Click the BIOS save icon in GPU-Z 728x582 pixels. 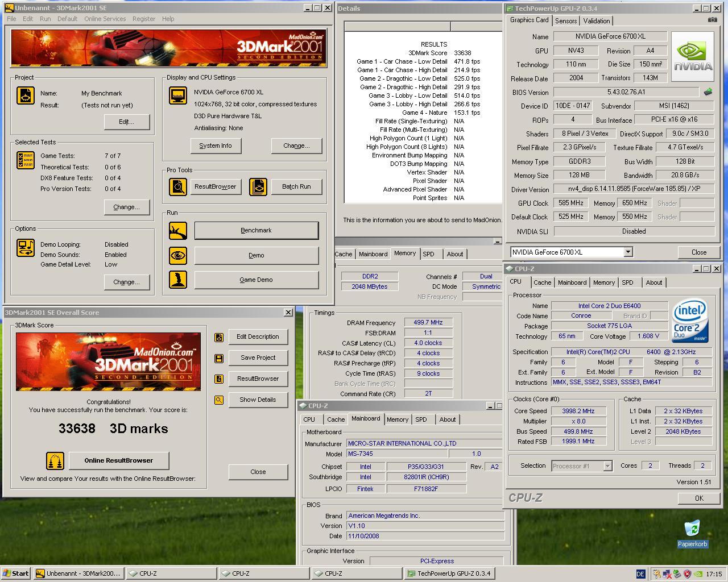(x=708, y=92)
